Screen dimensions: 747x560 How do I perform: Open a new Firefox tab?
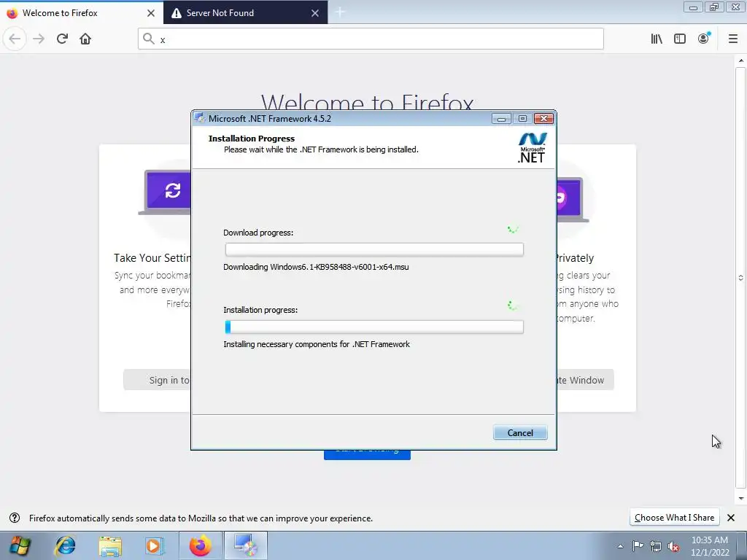pos(340,12)
